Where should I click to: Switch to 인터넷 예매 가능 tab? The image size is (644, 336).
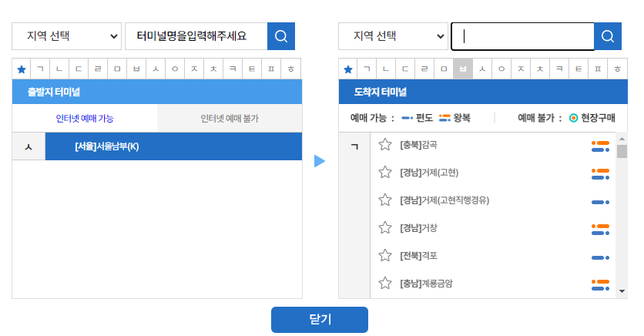tap(85, 119)
